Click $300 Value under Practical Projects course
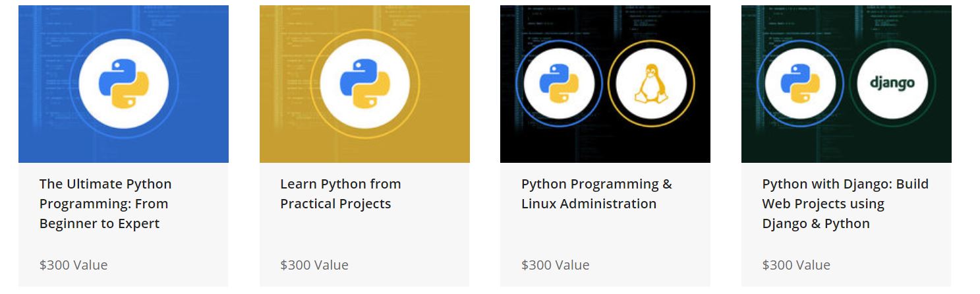 tap(314, 265)
